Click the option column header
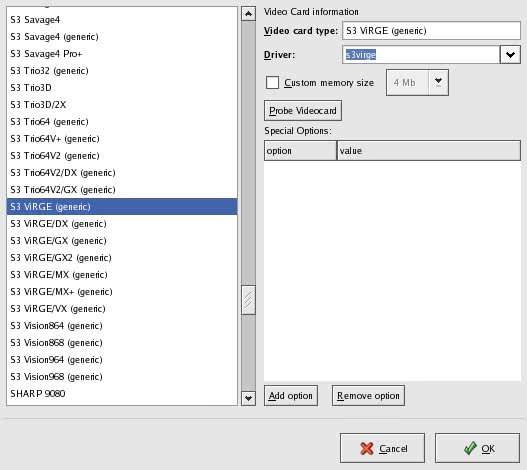Screen dimensions: 527x470 [300, 151]
